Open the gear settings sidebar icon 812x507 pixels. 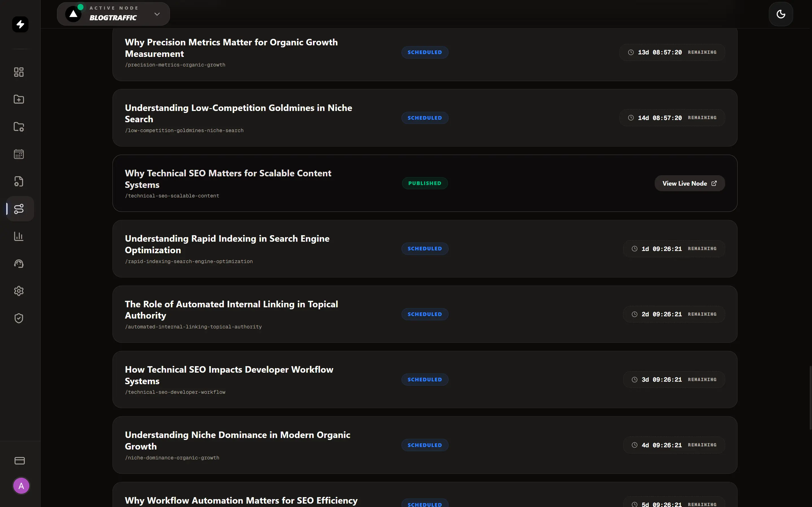[x=19, y=291]
